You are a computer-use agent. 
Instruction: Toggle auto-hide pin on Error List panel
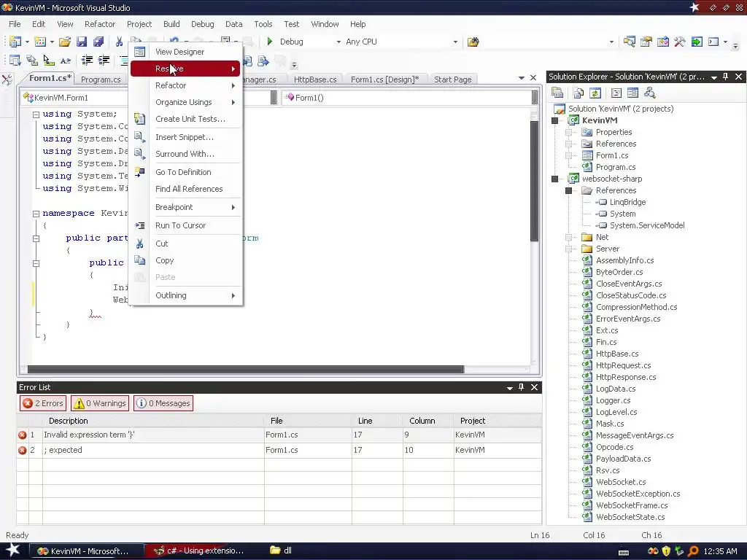[x=521, y=387]
